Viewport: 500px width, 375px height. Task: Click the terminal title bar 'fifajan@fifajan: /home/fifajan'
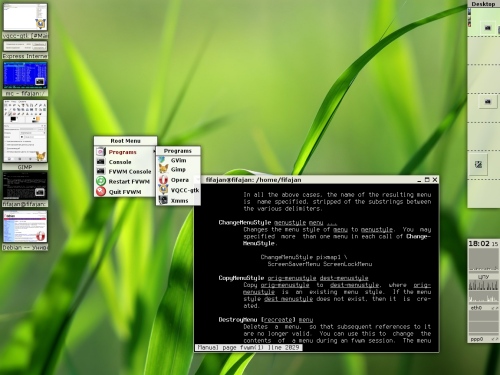(253, 180)
